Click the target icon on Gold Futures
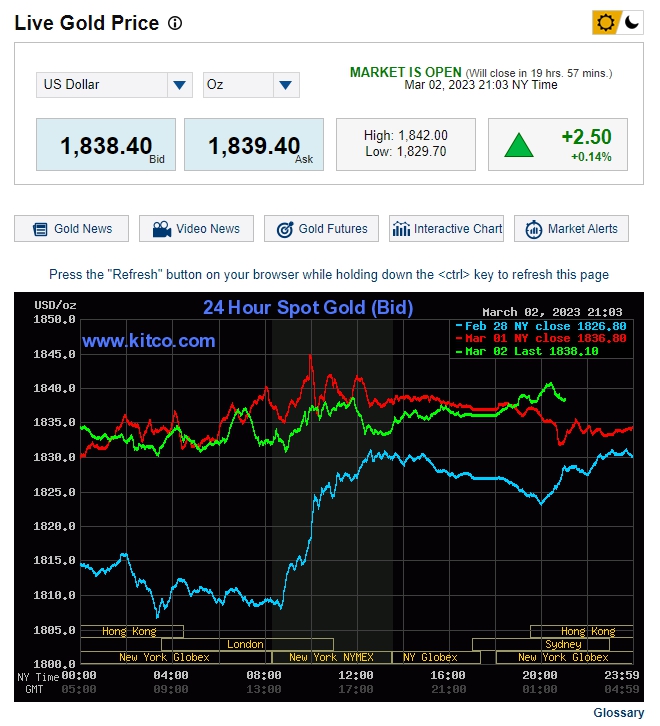 point(285,229)
